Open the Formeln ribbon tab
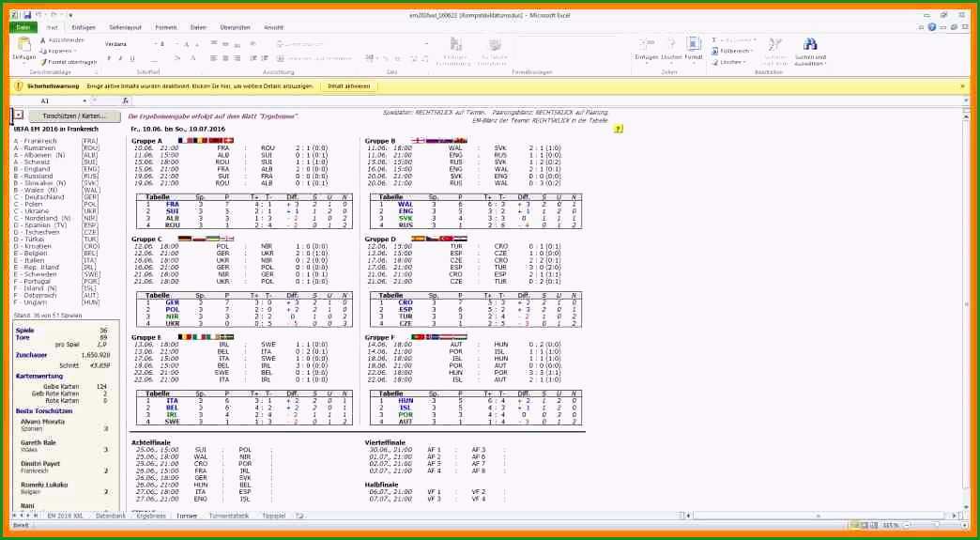 [165, 27]
